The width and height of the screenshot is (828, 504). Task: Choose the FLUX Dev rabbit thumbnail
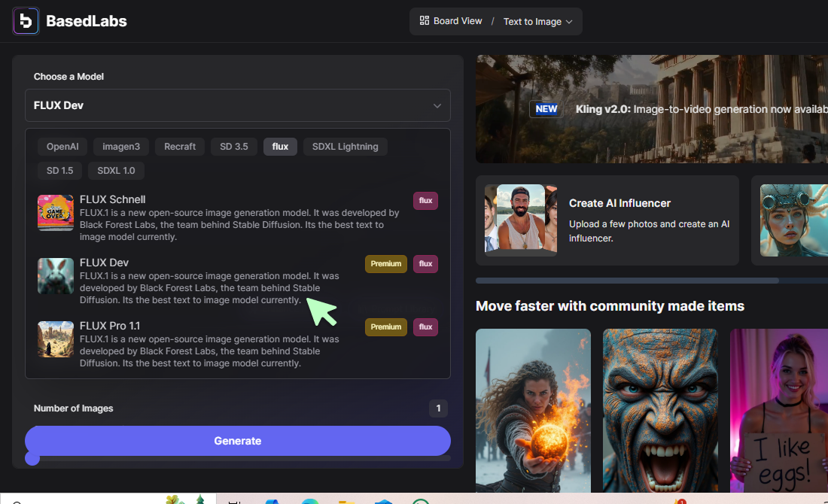click(x=56, y=276)
